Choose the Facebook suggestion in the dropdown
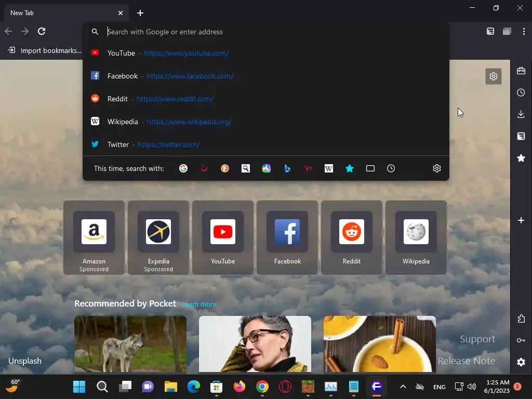The width and height of the screenshot is (532, 399). click(x=266, y=76)
